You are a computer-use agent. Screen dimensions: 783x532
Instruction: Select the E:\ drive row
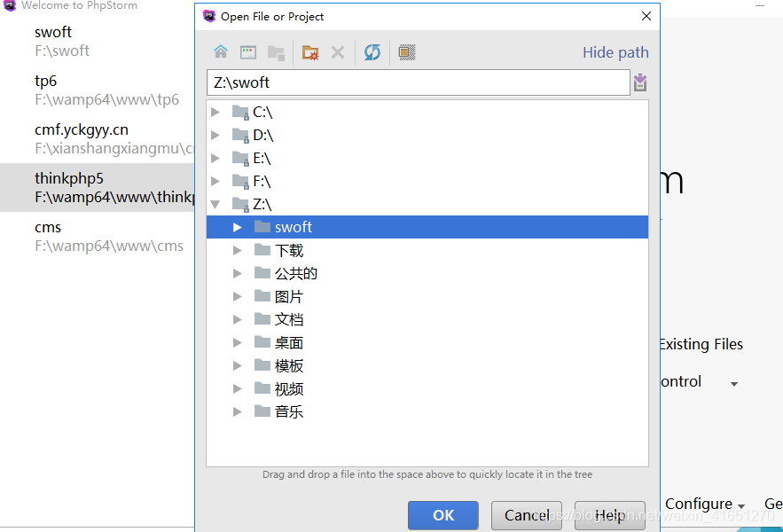pos(427,158)
